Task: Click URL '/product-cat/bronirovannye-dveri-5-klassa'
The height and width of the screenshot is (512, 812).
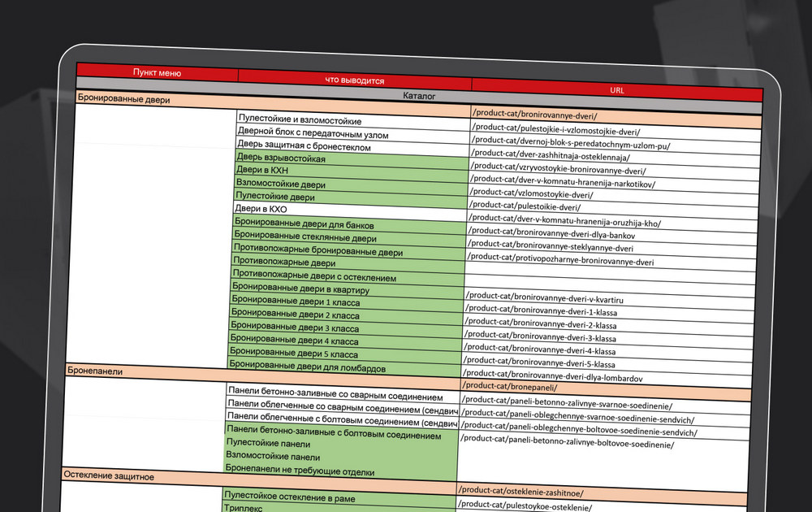Action: [539, 362]
